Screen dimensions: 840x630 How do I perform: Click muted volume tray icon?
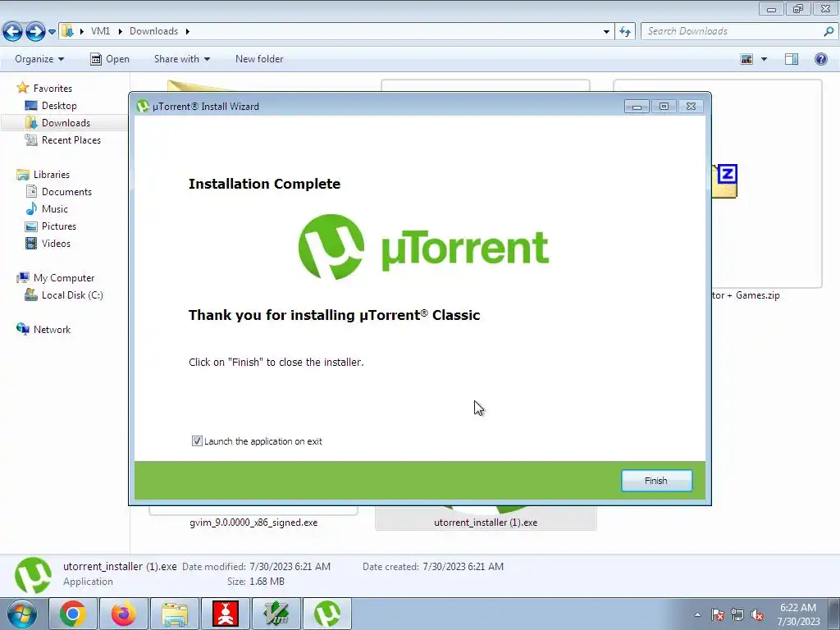tap(757, 614)
